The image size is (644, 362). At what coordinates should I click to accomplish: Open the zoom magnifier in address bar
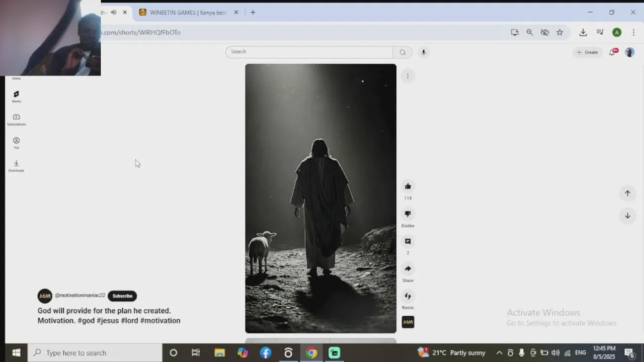(530, 32)
